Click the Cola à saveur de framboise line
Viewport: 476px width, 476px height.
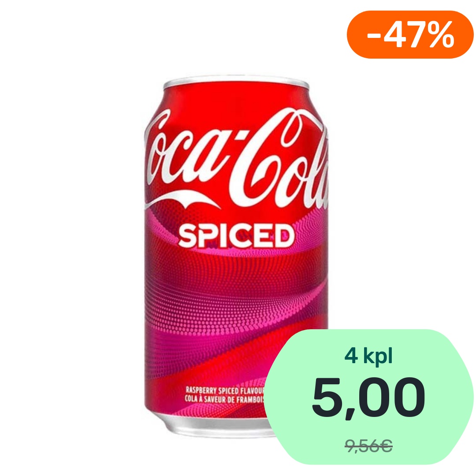click(224, 399)
